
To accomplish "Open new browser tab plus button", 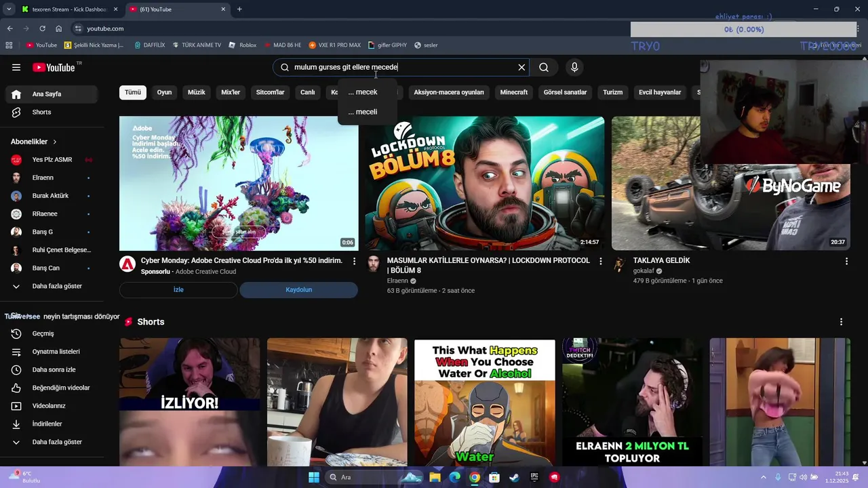I will [239, 9].
